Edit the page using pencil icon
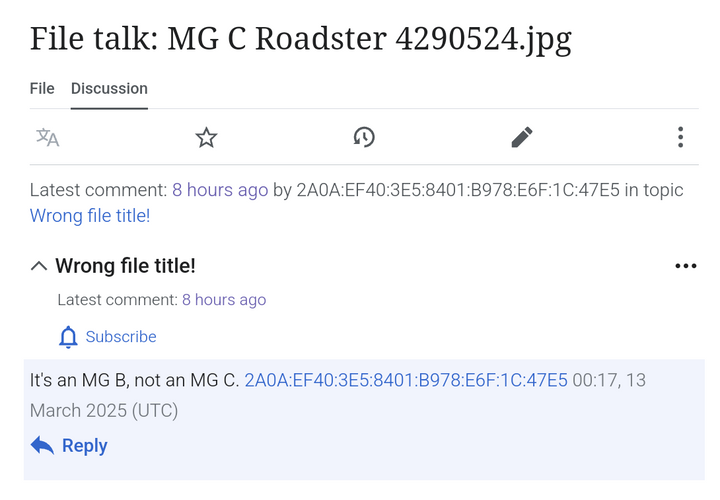 point(522,137)
